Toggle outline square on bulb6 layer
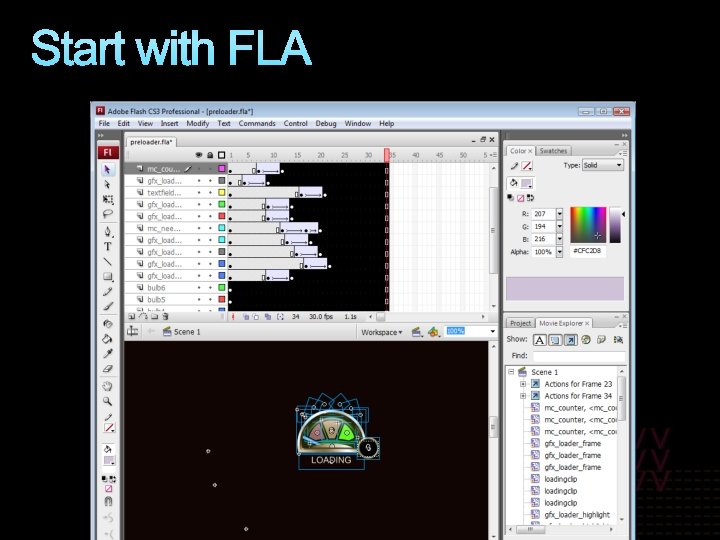720x540 pixels. 222,288
